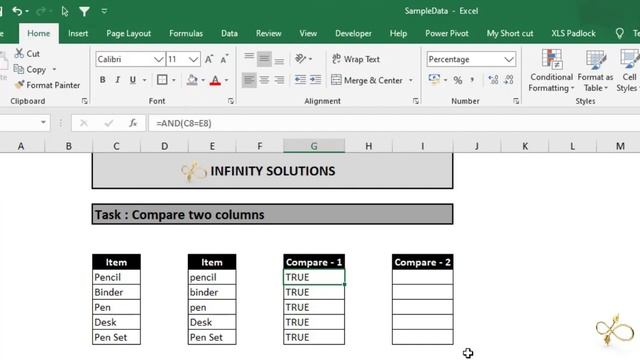
Task: Apply the red Font Color
Action: [215, 80]
